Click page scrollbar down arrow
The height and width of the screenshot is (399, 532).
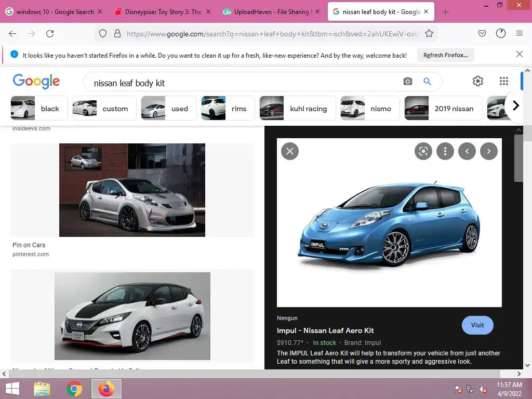click(x=527, y=365)
